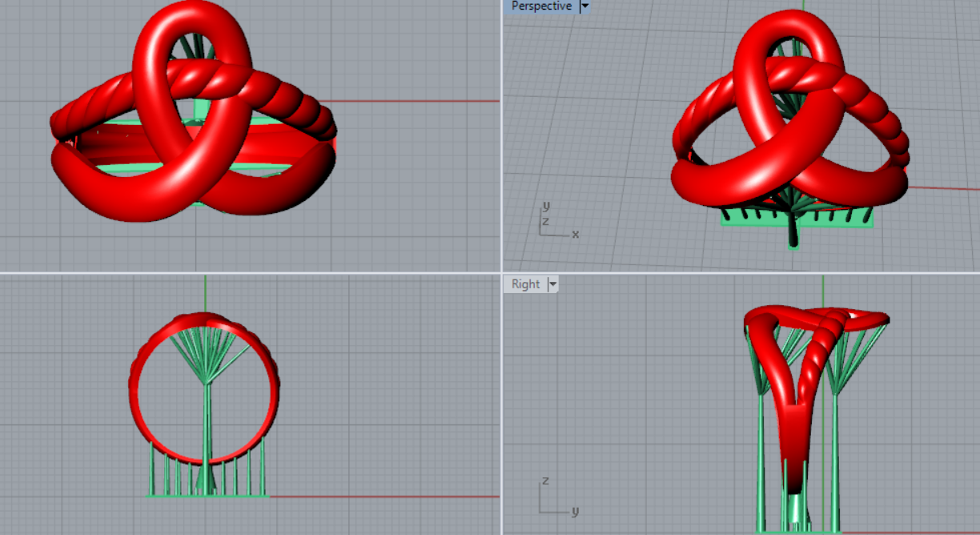Click the Right viewport title label
This screenshot has width=980, height=535.
(525, 284)
